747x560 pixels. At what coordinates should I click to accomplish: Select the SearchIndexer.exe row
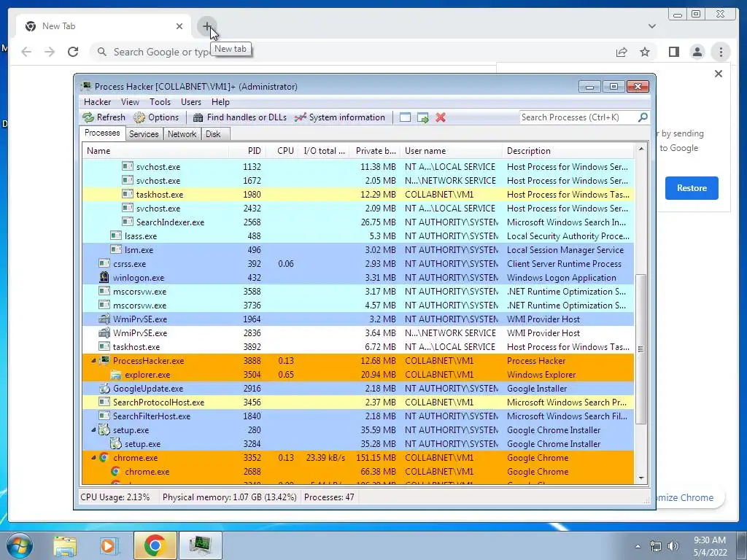tap(358, 222)
